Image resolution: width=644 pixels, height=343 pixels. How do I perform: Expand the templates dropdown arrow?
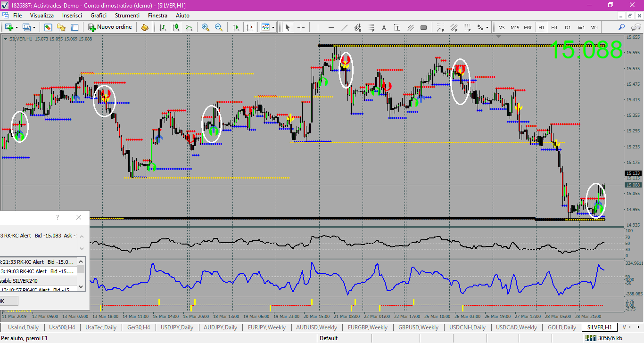(x=273, y=27)
